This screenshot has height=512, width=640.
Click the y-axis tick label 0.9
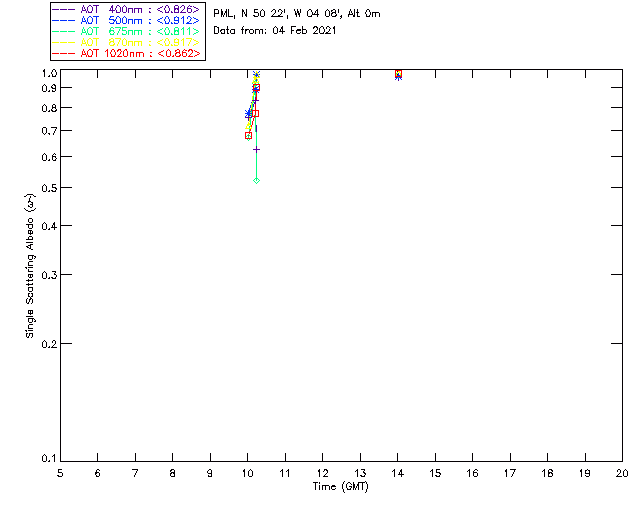[49, 88]
